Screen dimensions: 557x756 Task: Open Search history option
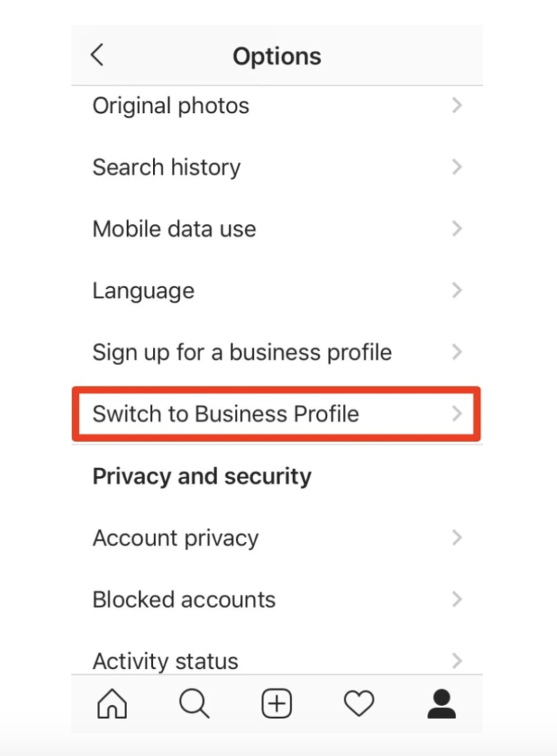point(277,168)
